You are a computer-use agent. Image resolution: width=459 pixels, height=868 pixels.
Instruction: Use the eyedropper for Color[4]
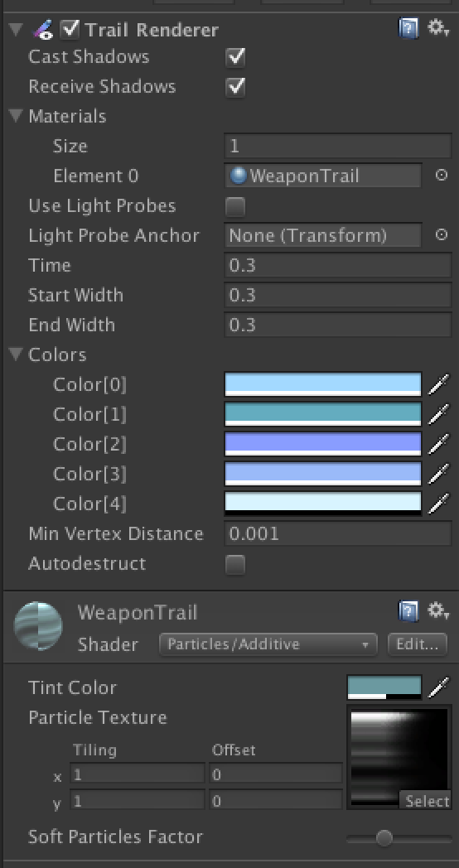click(x=438, y=504)
